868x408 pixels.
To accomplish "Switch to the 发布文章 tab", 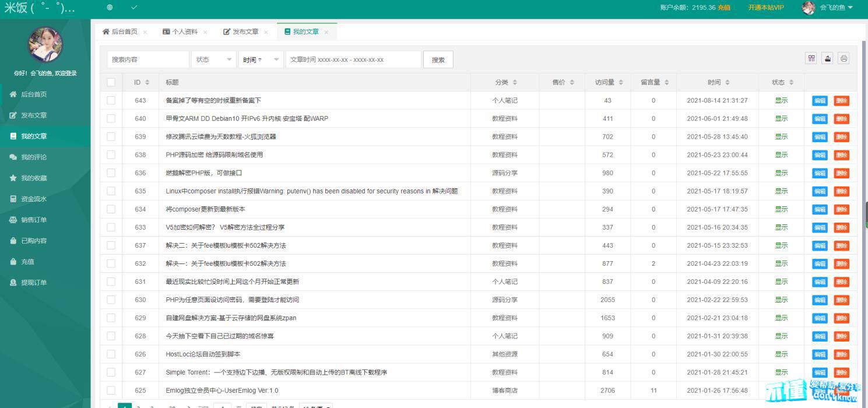I will click(245, 31).
